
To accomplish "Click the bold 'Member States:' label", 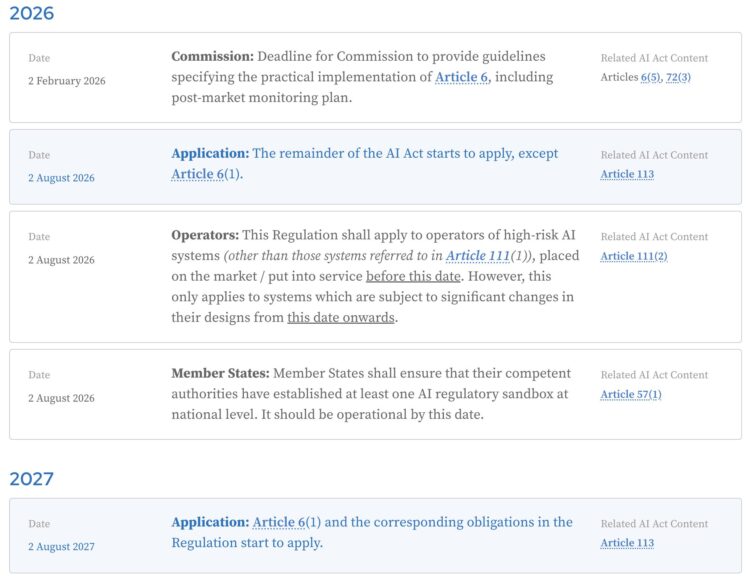I will click(221, 373).
